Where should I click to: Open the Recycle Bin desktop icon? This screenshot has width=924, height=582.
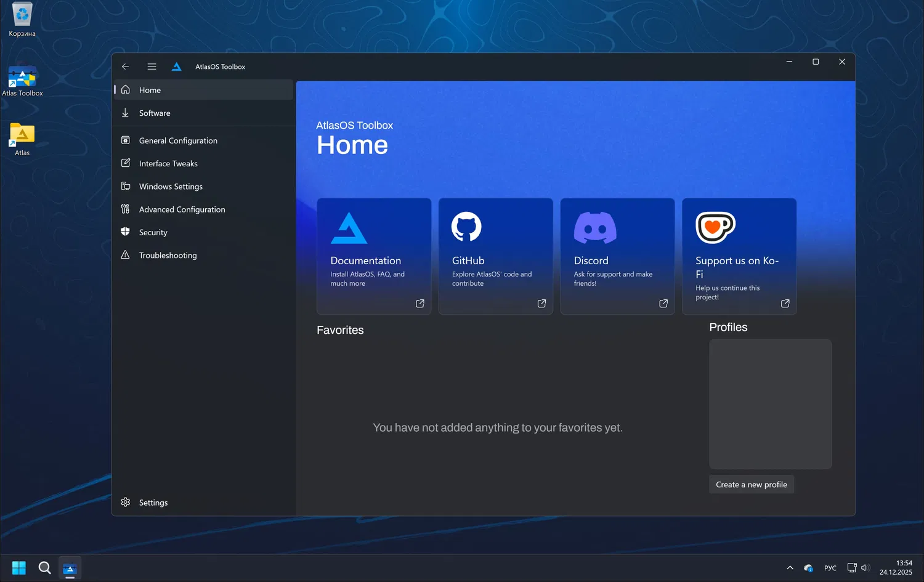22,20
